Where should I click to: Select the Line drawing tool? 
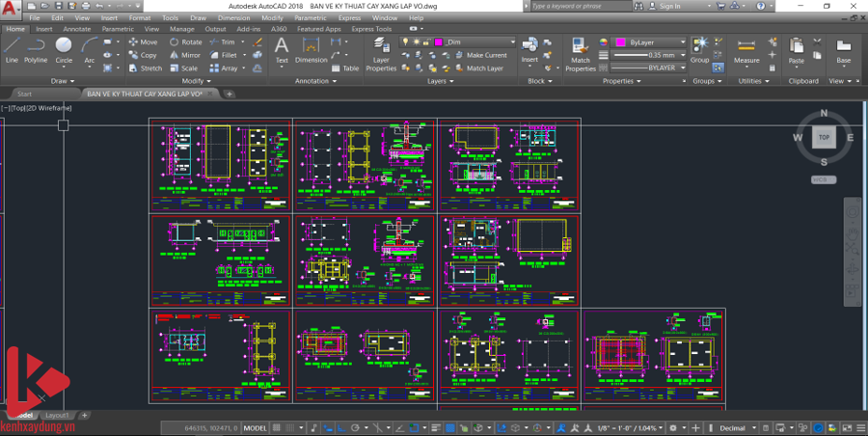coord(12,50)
